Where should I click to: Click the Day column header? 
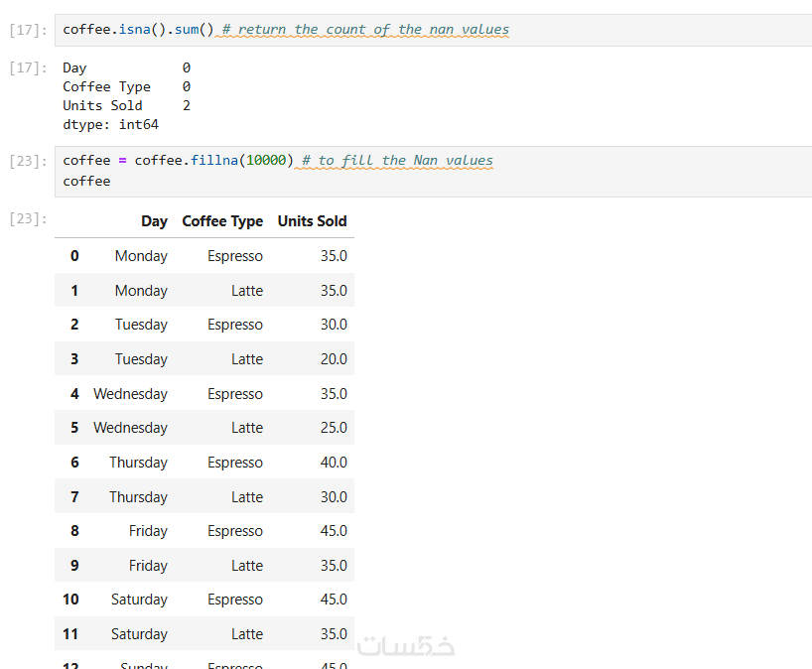(154, 221)
